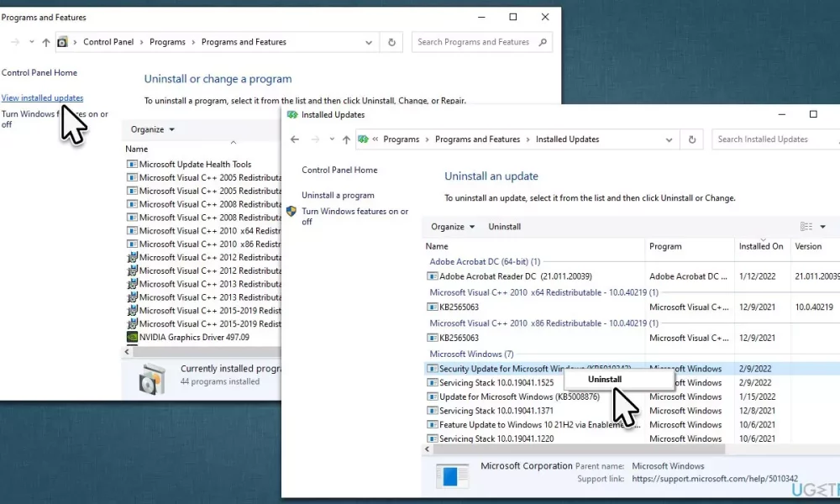The width and height of the screenshot is (840, 504).
Task: Refresh the Installed Updates window
Action: [x=692, y=139]
